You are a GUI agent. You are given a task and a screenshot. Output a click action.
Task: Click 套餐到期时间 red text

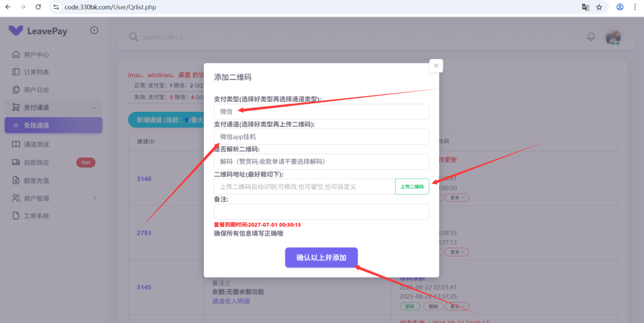click(257, 225)
